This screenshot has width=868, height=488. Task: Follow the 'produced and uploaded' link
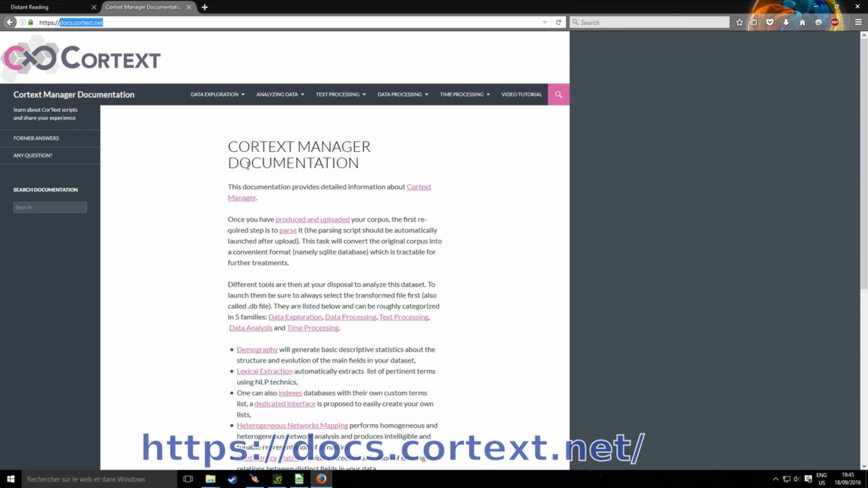[312, 219]
